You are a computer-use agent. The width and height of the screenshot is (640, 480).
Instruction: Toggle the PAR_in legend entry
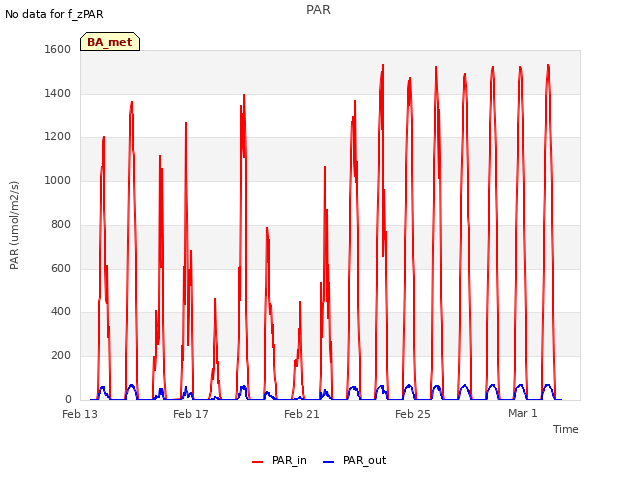click(280, 460)
